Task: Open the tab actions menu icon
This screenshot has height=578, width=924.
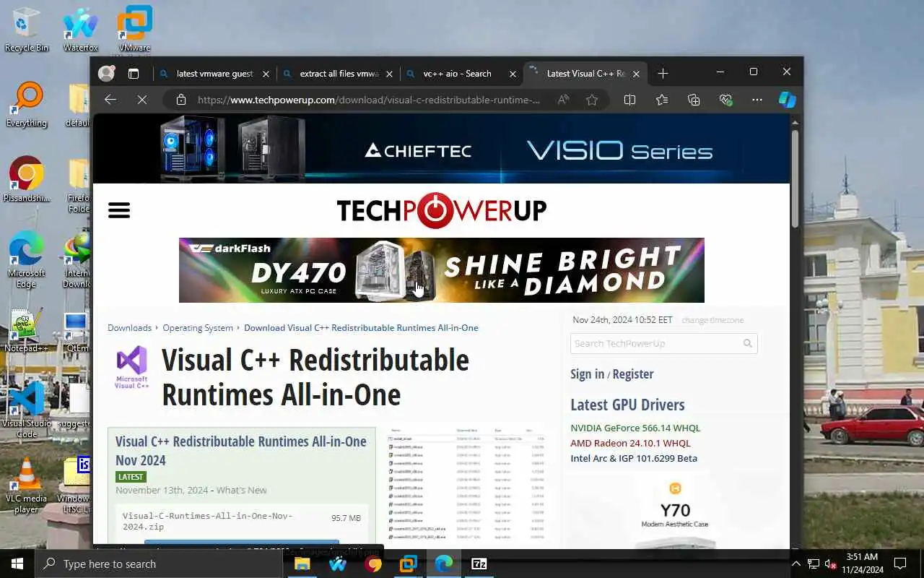Action: pos(134,73)
